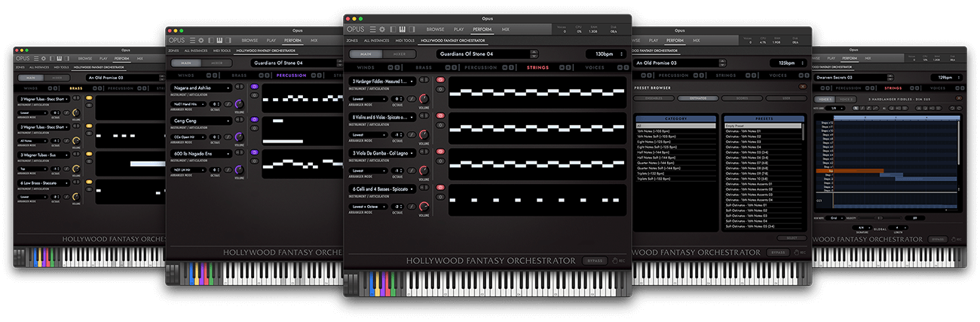Select BRASS tab in the far-left window
Screen dimensions: 980x322
coord(76,87)
